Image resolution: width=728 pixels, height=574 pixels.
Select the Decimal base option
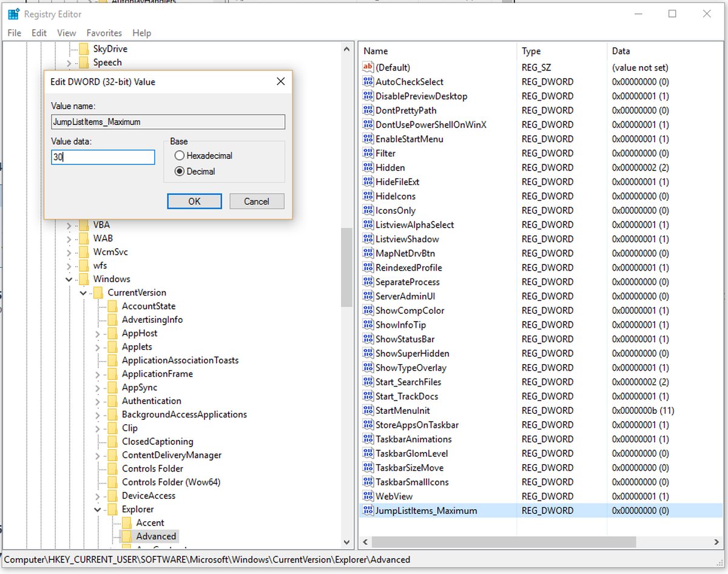(x=180, y=171)
